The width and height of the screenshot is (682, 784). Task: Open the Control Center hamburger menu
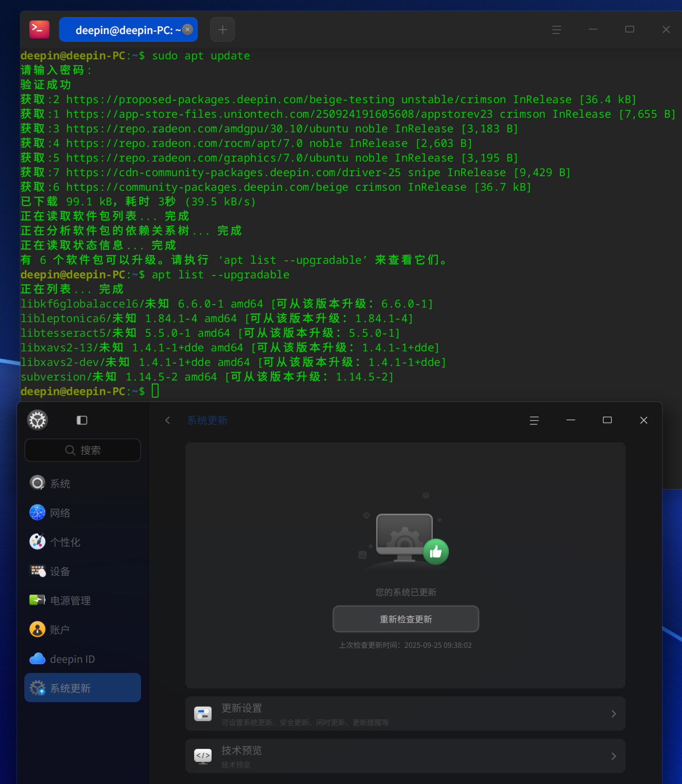534,420
